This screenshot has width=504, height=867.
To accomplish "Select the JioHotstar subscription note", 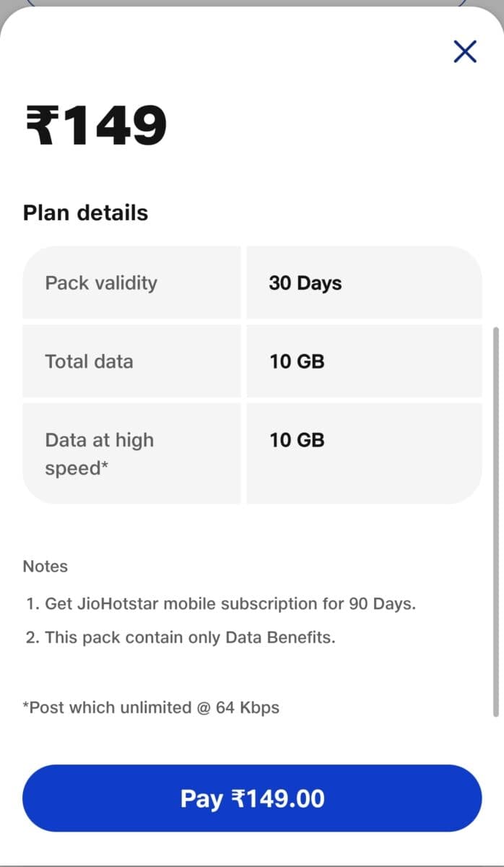I will 220,603.
